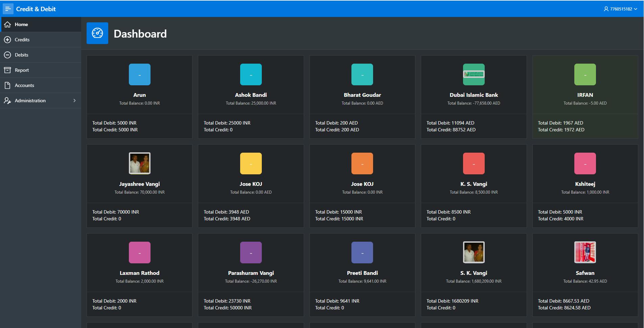Open the Debits menu item
644x328 pixels.
coord(41,55)
